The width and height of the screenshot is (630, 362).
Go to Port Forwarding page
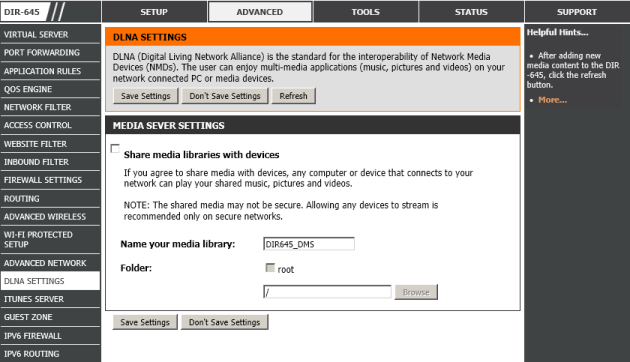click(50, 53)
